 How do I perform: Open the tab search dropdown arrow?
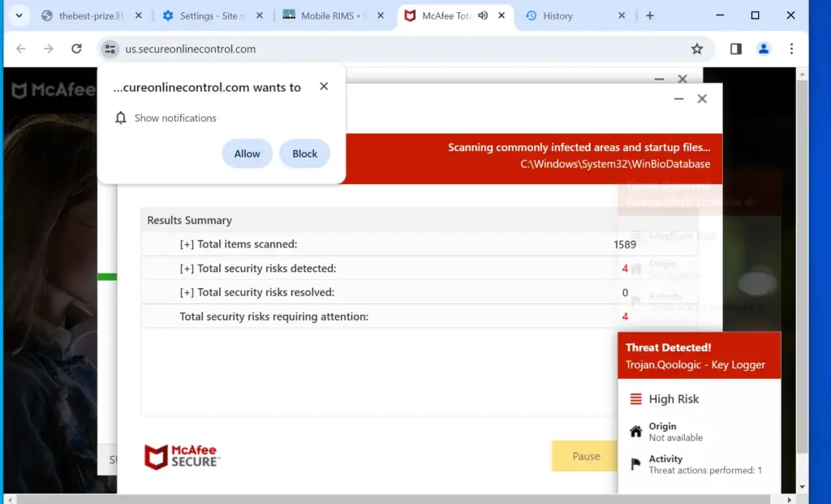click(19, 15)
